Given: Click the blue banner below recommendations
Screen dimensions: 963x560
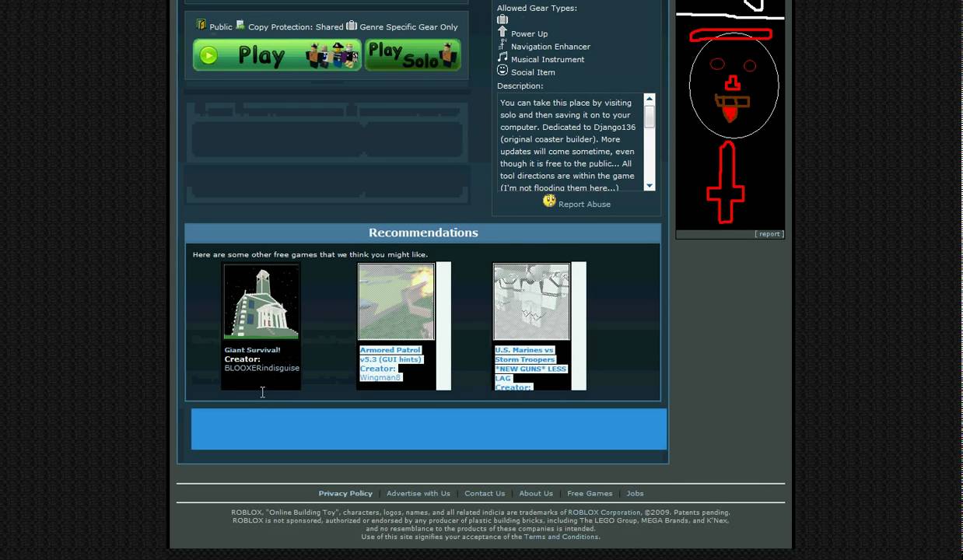Looking at the screenshot, I should pyautogui.click(x=429, y=429).
